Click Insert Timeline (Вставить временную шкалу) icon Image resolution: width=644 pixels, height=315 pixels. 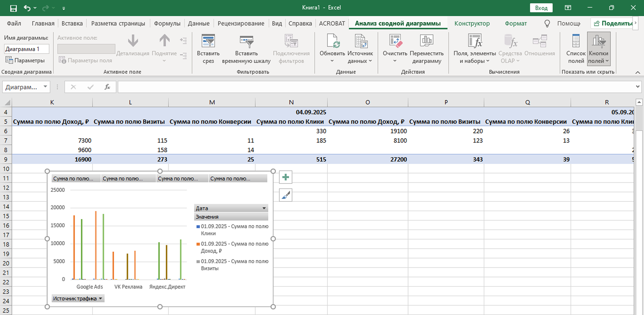click(246, 42)
